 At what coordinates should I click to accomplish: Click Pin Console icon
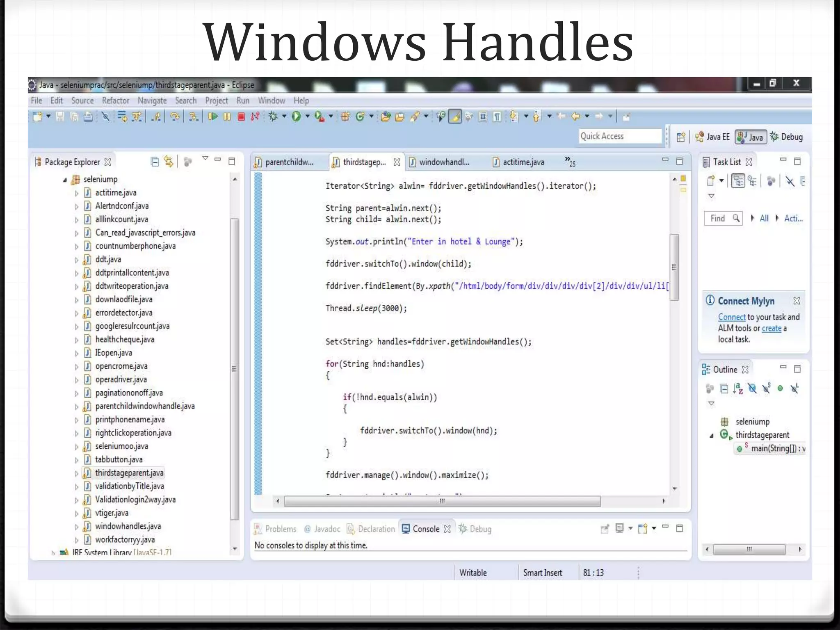pos(605,529)
